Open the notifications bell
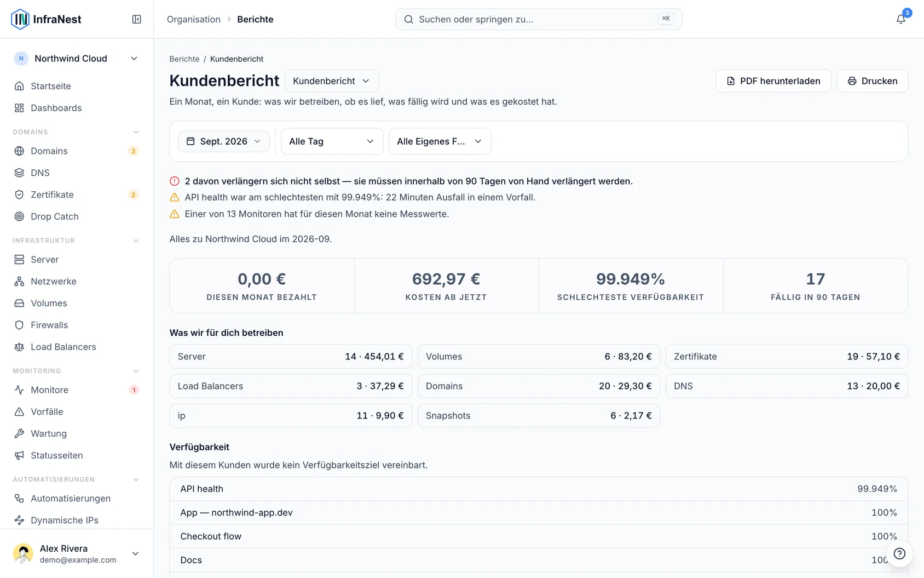Screen dimensions: 924x578 click(900, 19)
